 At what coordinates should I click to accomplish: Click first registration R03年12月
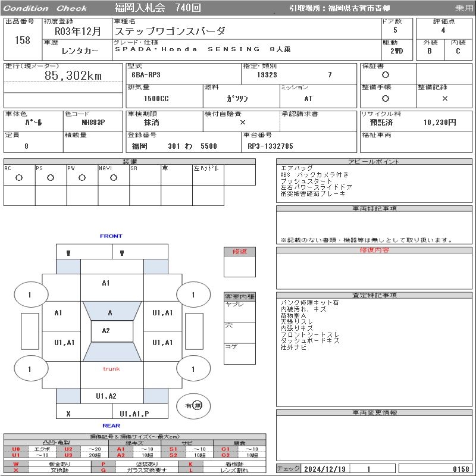(77, 32)
